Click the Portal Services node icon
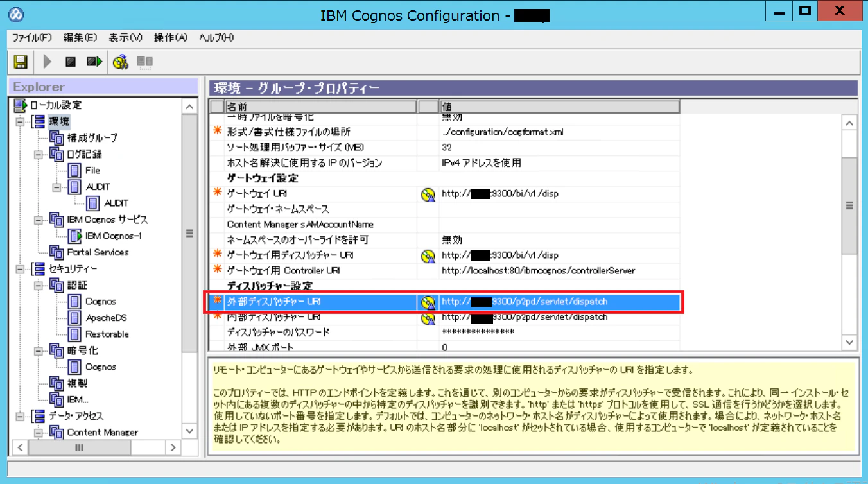 [56, 252]
